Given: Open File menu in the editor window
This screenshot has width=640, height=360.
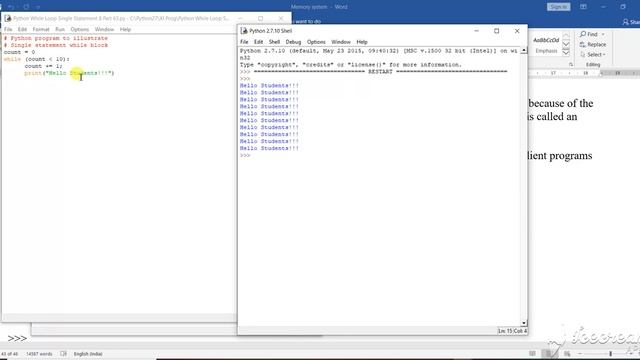Looking at the screenshot, I should pyautogui.click(x=8, y=29).
